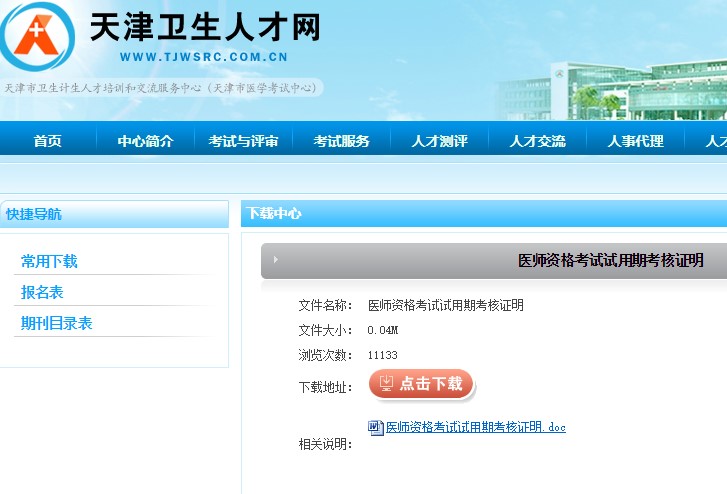Click the 下载中心 section header
Viewport: 727px width, 494px height.
point(274,214)
